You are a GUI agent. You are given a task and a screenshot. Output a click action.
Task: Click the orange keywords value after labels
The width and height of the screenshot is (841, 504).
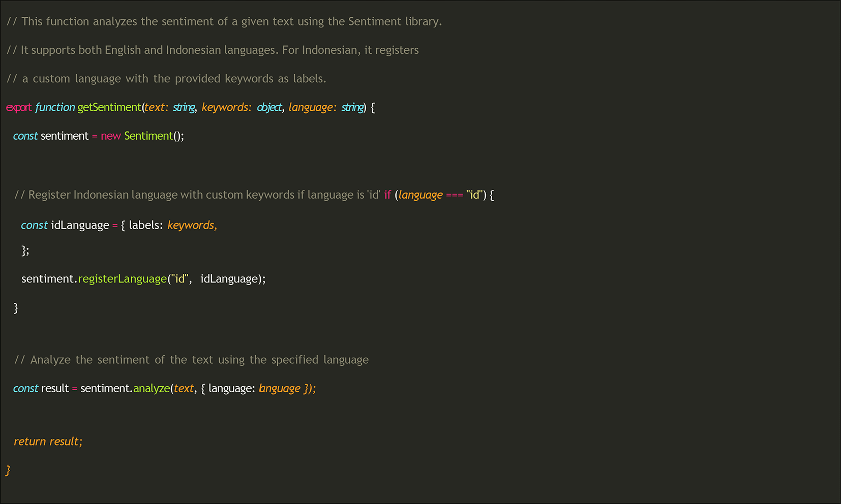pos(192,225)
